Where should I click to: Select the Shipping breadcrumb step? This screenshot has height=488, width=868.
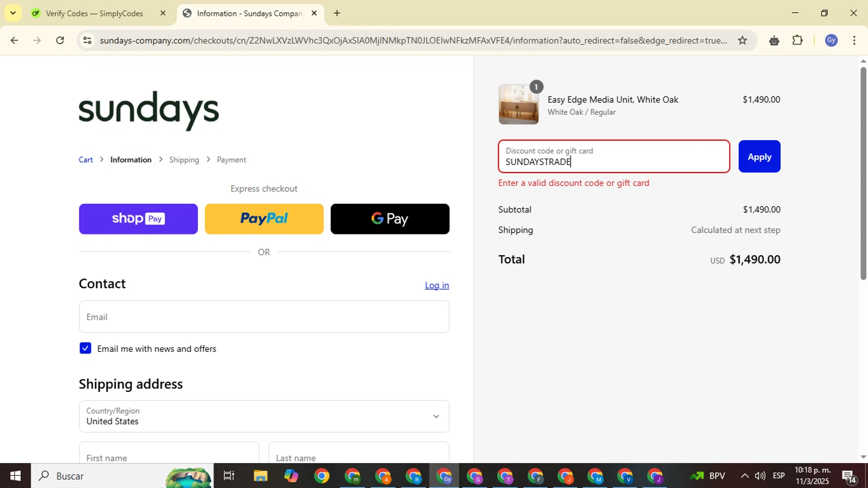pos(184,160)
